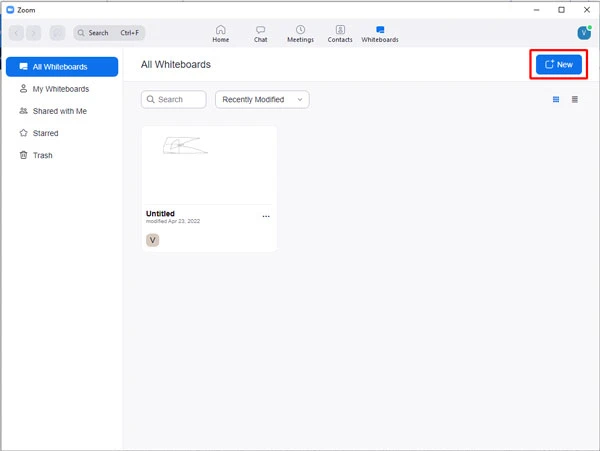Open the Home tab icon
Viewport: 600px width, 451px height.
(x=220, y=30)
